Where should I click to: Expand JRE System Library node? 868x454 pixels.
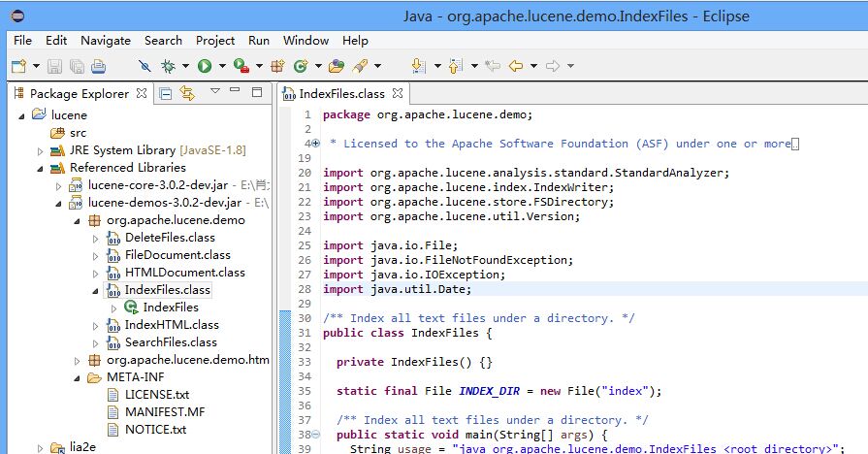point(40,151)
